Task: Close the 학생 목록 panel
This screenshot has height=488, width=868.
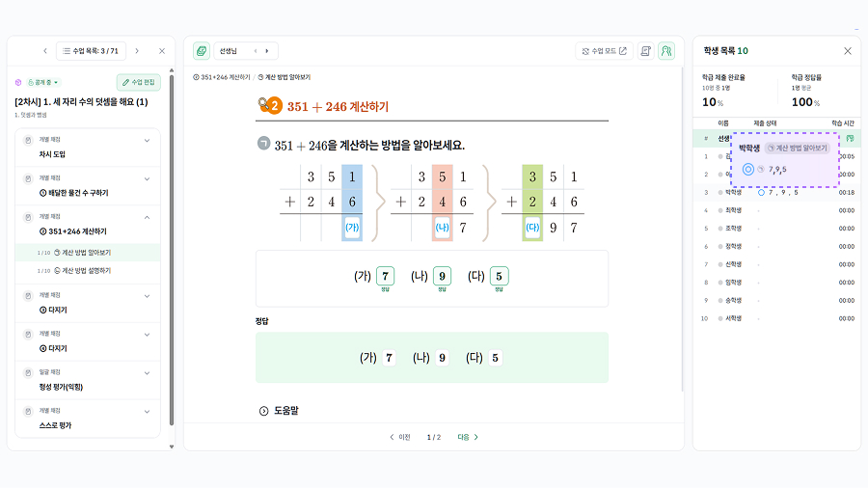Action: tap(848, 51)
